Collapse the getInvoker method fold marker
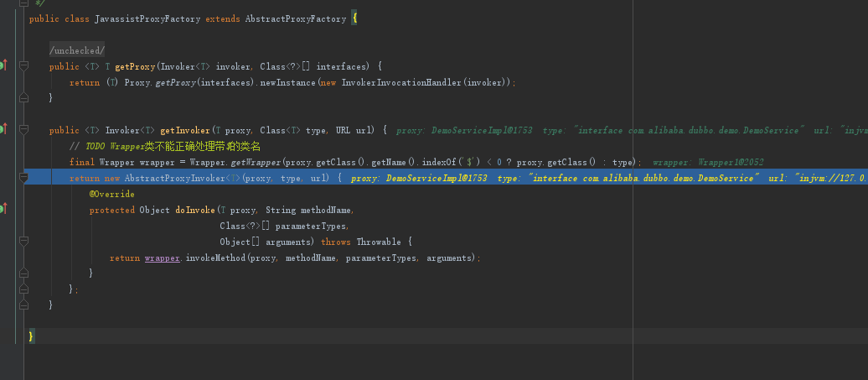This screenshot has height=380, width=868. 23,130
